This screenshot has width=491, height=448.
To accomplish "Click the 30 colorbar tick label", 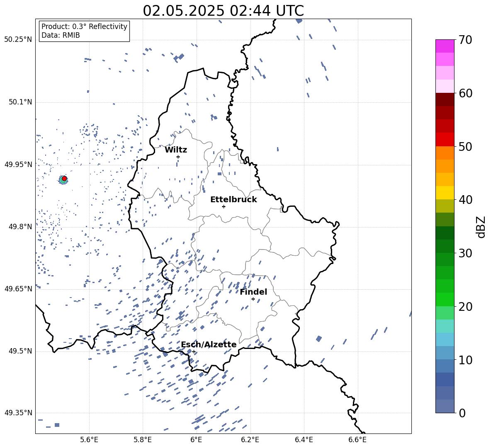I will (465, 253).
